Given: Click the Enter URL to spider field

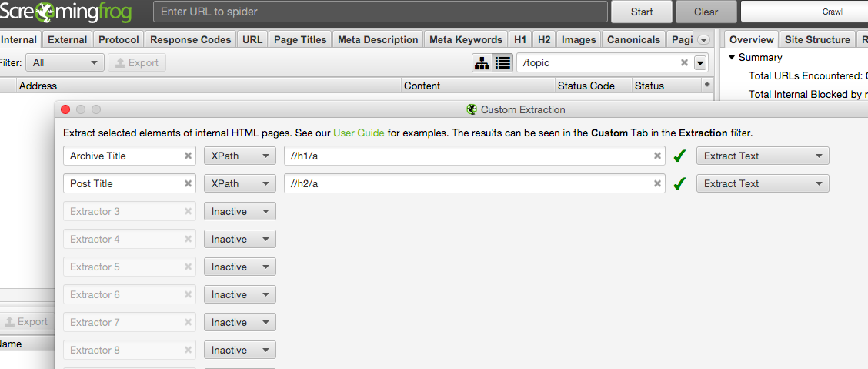Looking at the screenshot, I should coord(380,12).
